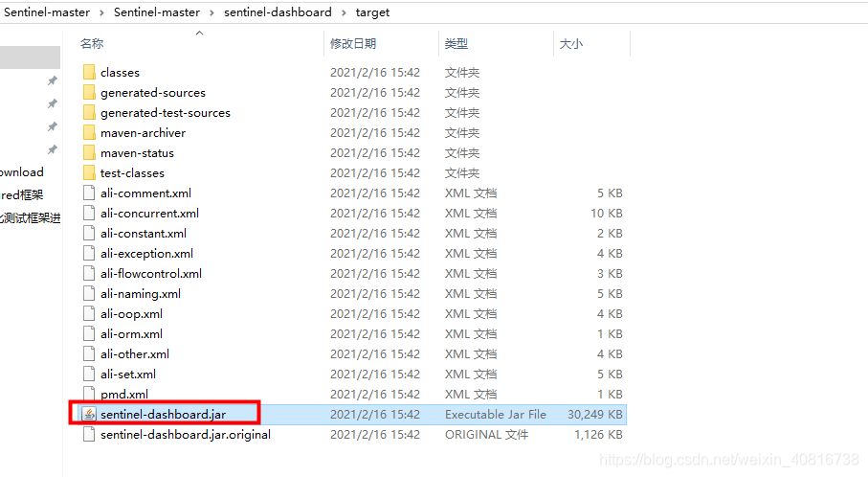Click the ali-other.xml file icon

pyautogui.click(x=89, y=354)
